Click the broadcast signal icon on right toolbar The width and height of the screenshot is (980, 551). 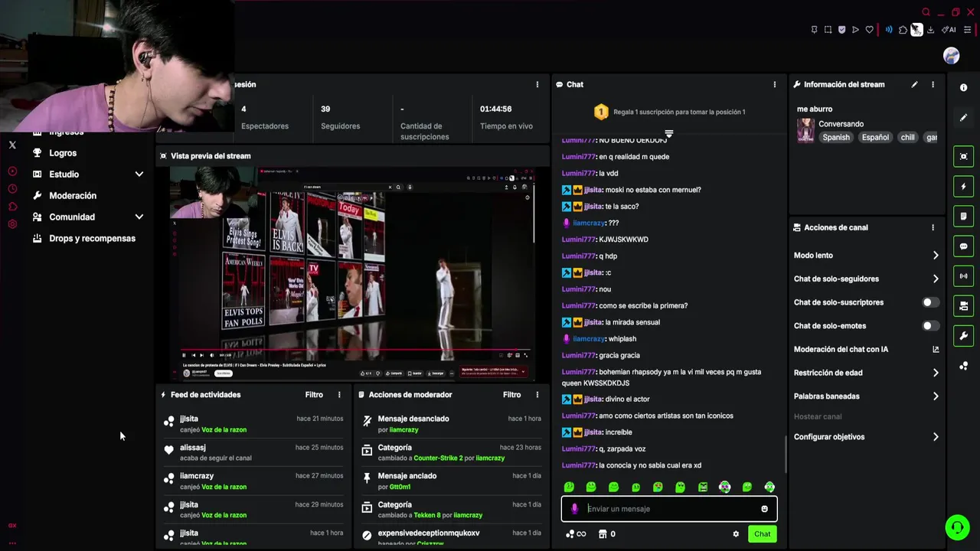point(963,276)
